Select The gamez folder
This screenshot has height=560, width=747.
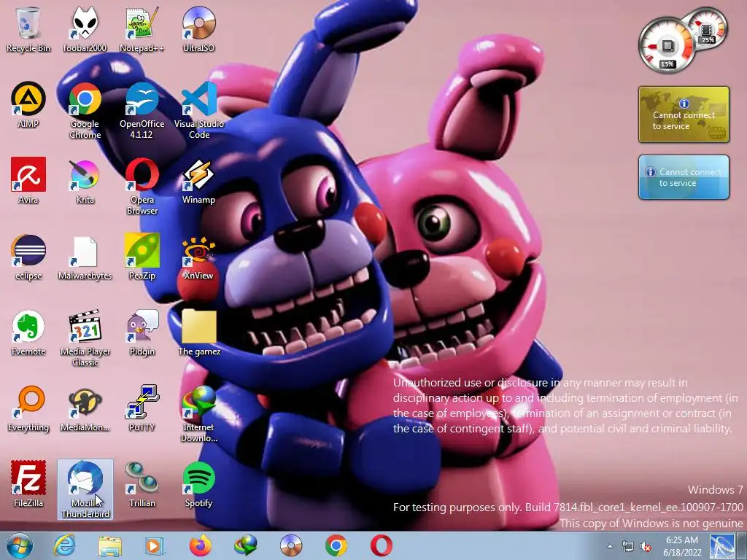pos(198,332)
